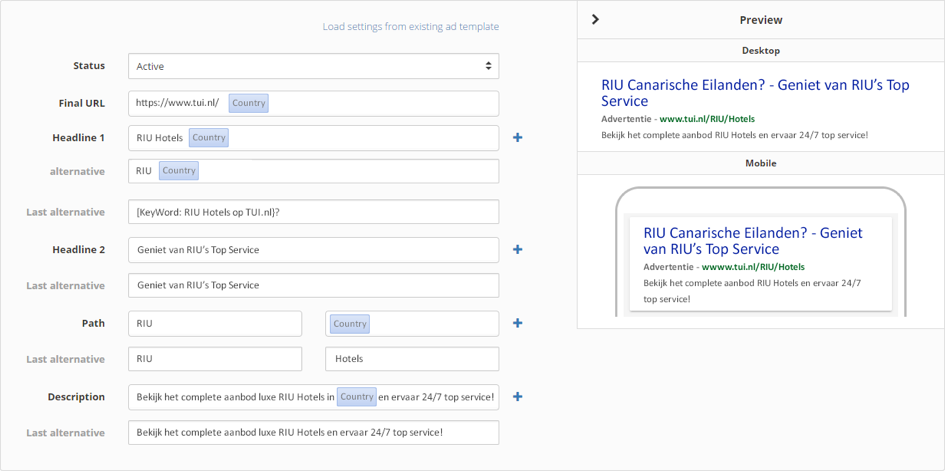945x471 pixels.
Task: Select the Country tag in Headline 1
Action: pyautogui.click(x=209, y=137)
